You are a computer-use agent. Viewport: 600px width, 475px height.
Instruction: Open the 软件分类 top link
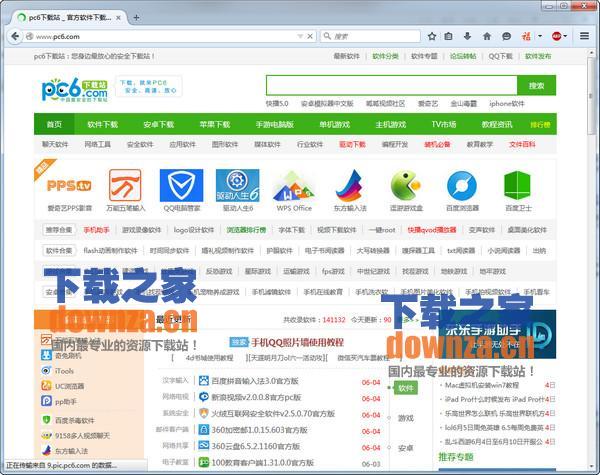(385, 56)
